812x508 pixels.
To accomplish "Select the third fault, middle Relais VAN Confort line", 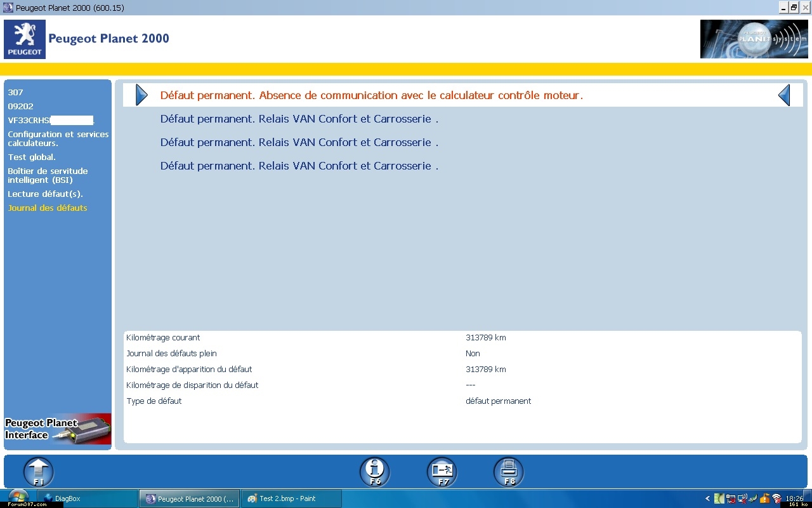I will pos(299,142).
